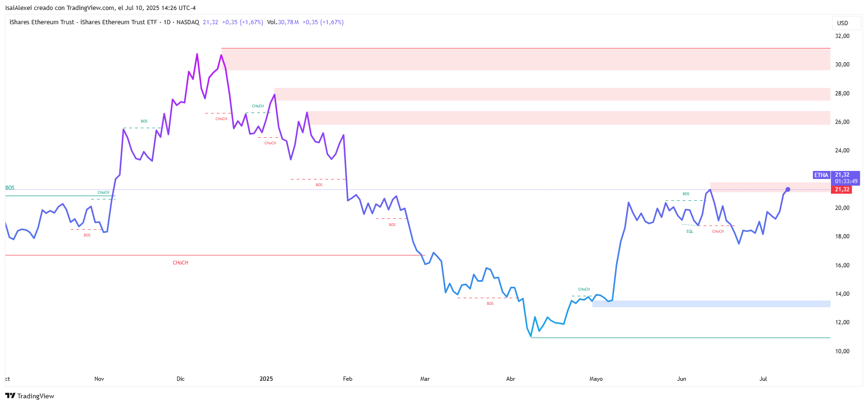Click the 2025 label on the time axis
Screen dimensions: 868x405
pos(266,379)
